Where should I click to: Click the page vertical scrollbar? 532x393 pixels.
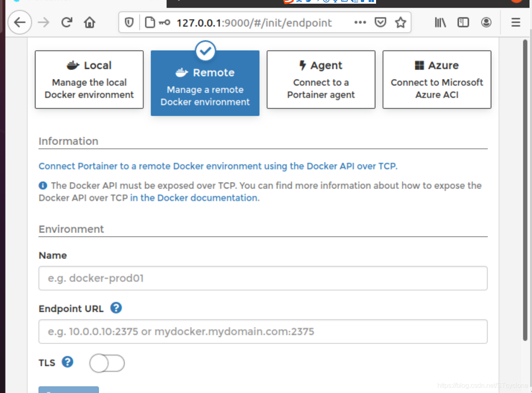tap(525, 190)
